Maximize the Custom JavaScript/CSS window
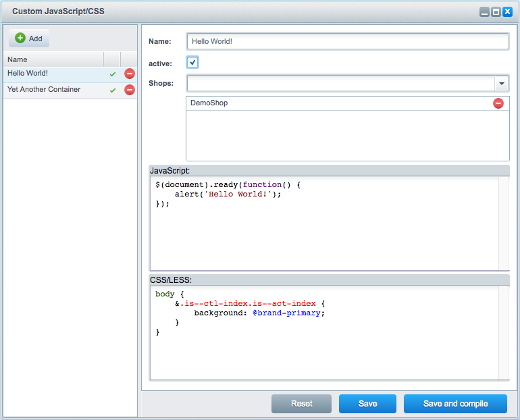This screenshot has height=420, width=520. (x=496, y=12)
